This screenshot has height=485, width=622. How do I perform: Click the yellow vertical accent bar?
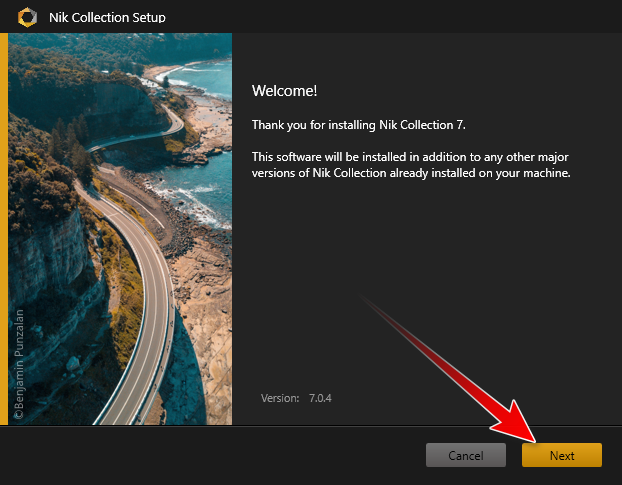click(4, 228)
